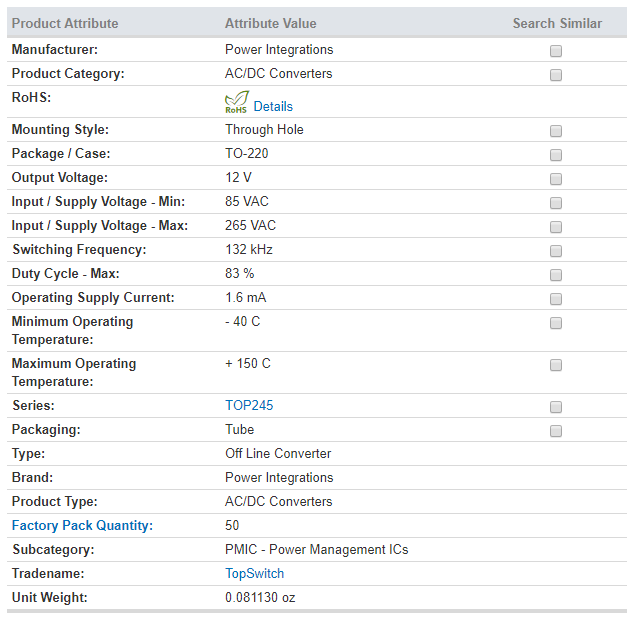Click the Subcategory label
Viewport: 636px width, 617px height.
(x=53, y=549)
